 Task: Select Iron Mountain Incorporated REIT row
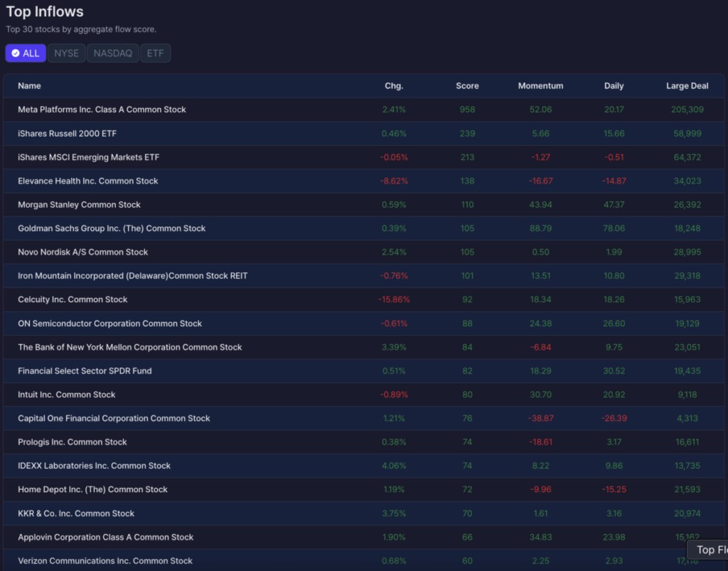pos(363,275)
